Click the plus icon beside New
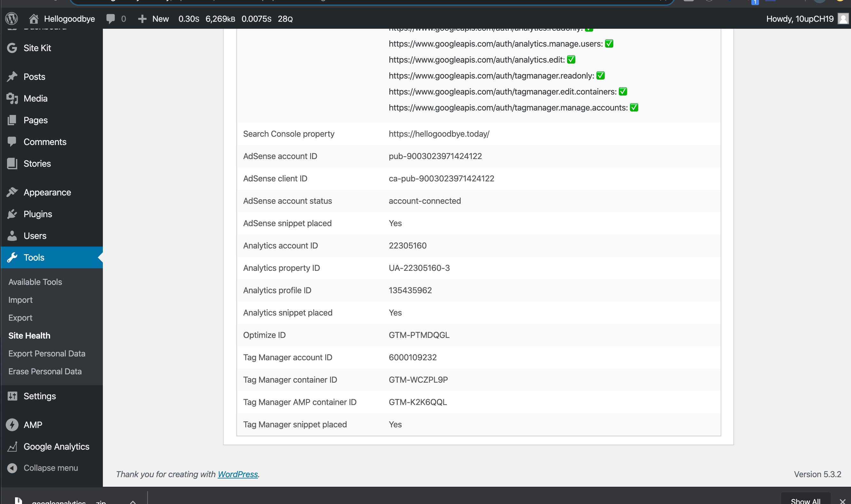The width and height of the screenshot is (851, 504). (x=142, y=19)
